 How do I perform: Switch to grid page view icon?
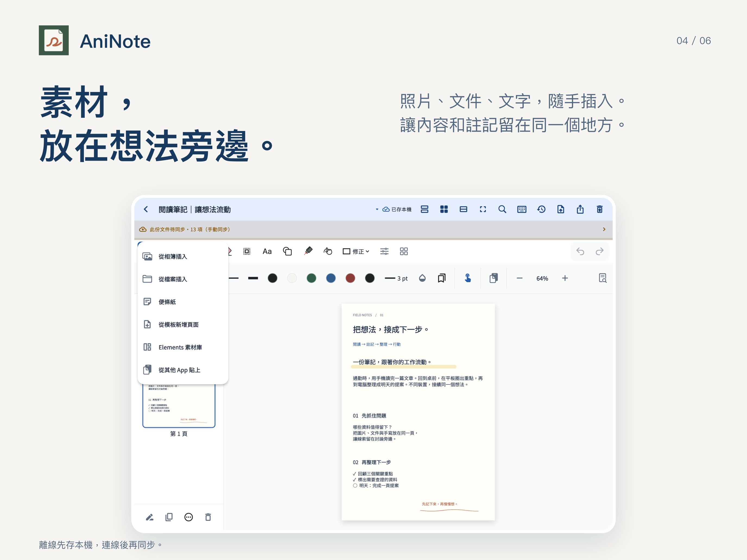444,209
